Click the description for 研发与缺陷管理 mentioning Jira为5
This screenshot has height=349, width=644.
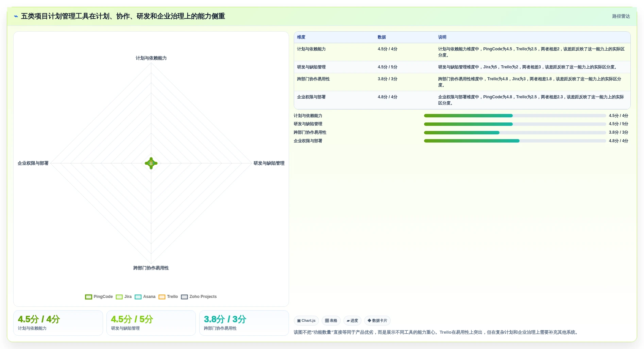click(527, 67)
